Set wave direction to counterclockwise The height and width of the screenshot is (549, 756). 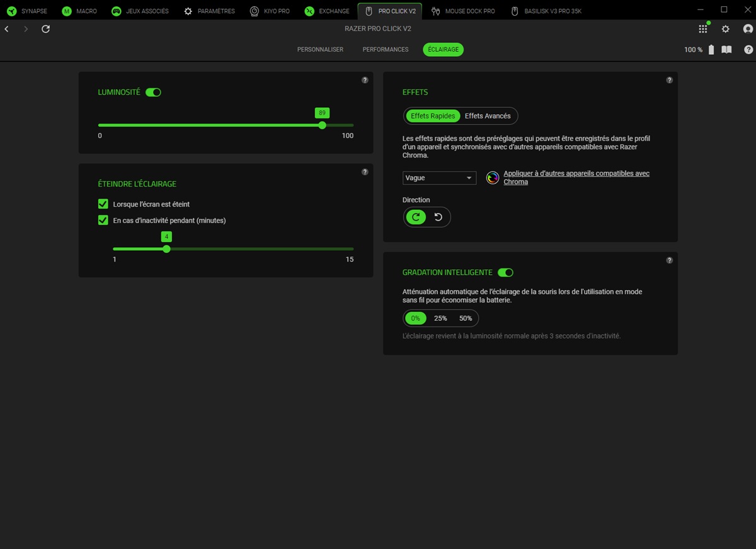(x=438, y=217)
